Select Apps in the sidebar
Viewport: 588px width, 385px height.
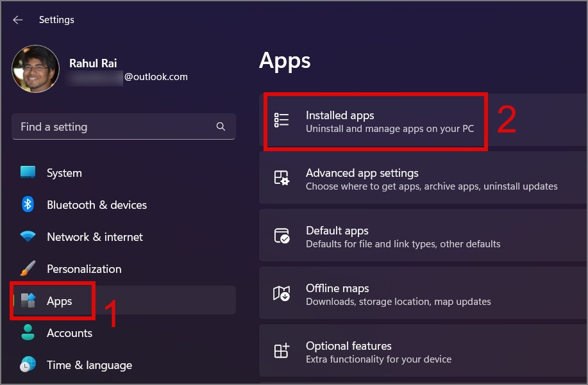pyautogui.click(x=124, y=300)
